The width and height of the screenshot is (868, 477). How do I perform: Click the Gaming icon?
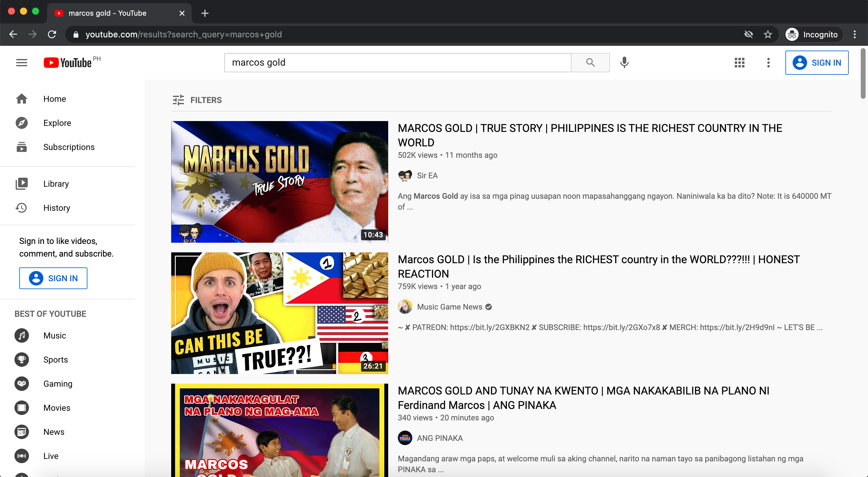pyautogui.click(x=22, y=383)
